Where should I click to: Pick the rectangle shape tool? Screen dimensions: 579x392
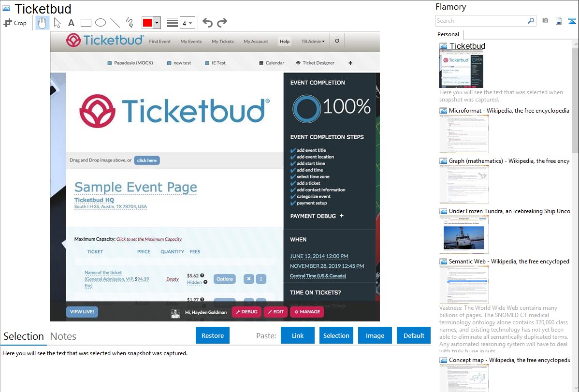click(86, 23)
